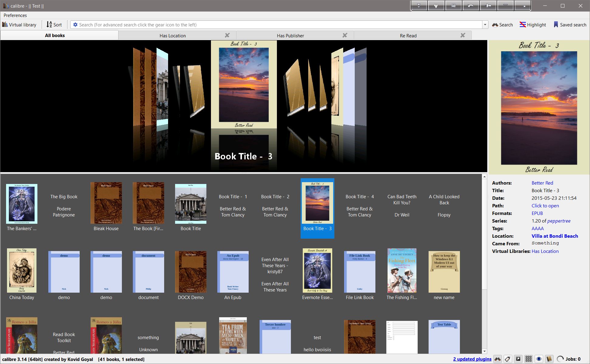Open the Preferences menu
The image size is (590, 364).
15,15
